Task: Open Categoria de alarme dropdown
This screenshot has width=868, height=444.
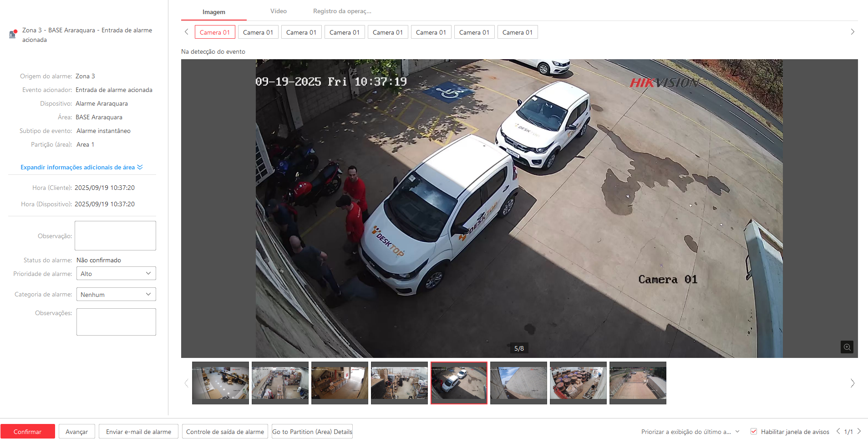Action: point(116,295)
